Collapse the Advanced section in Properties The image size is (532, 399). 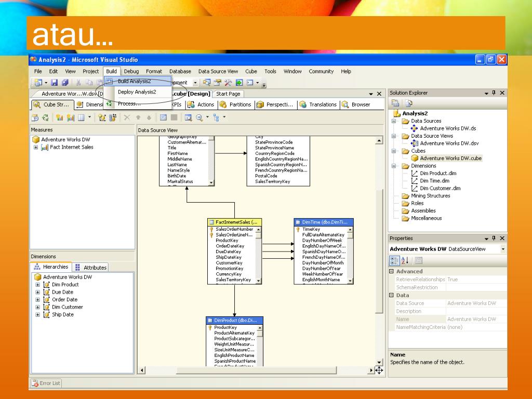click(391, 271)
